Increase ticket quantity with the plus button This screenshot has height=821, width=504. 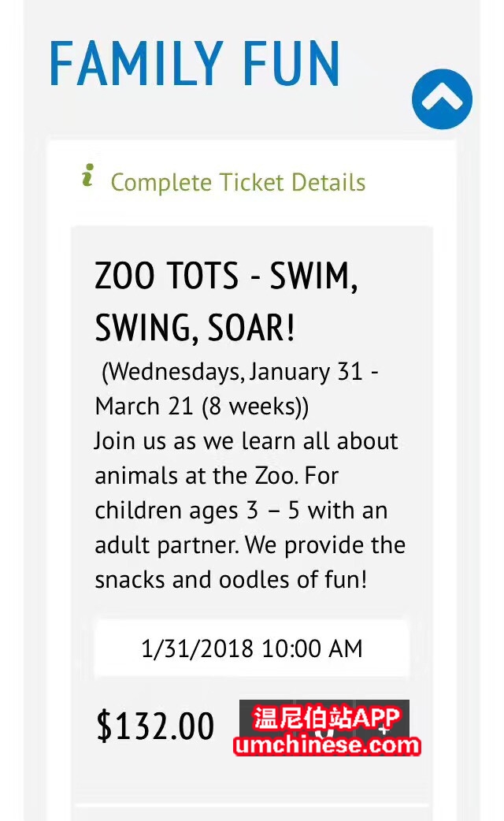384,728
